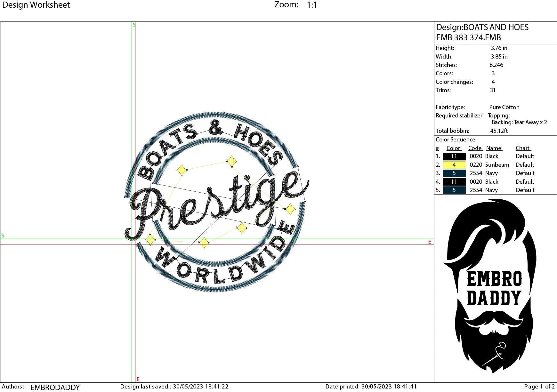Viewport: 557px width, 392px height.
Task: Click the Design Worksheet title
Action: 36,5
